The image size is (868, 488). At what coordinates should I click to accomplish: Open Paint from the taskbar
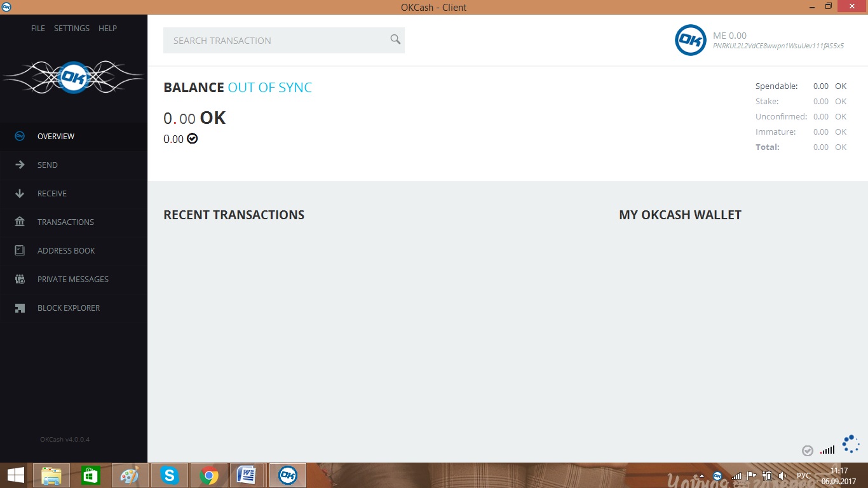pos(130,475)
